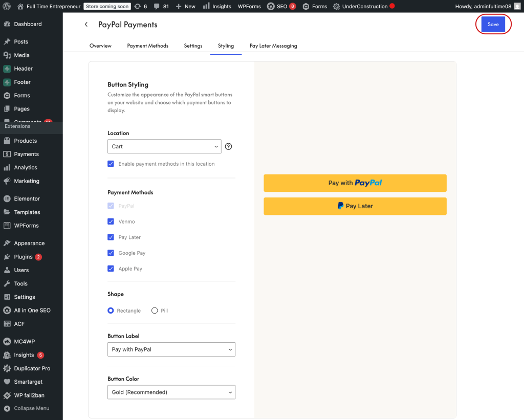
Task: Go back using the arrow beside PayPal Payments
Action: pyautogui.click(x=86, y=25)
